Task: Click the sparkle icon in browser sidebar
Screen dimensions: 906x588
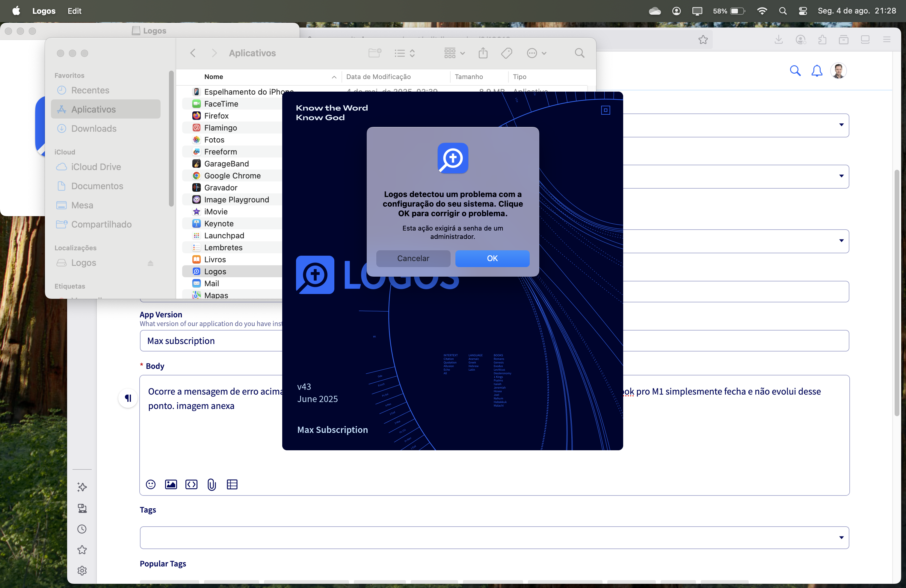Action: pos(82,487)
